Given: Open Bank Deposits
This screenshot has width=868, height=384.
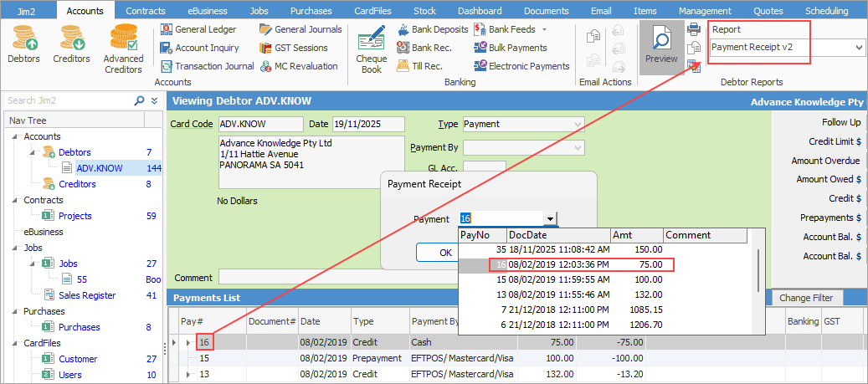Looking at the screenshot, I should click(433, 29).
